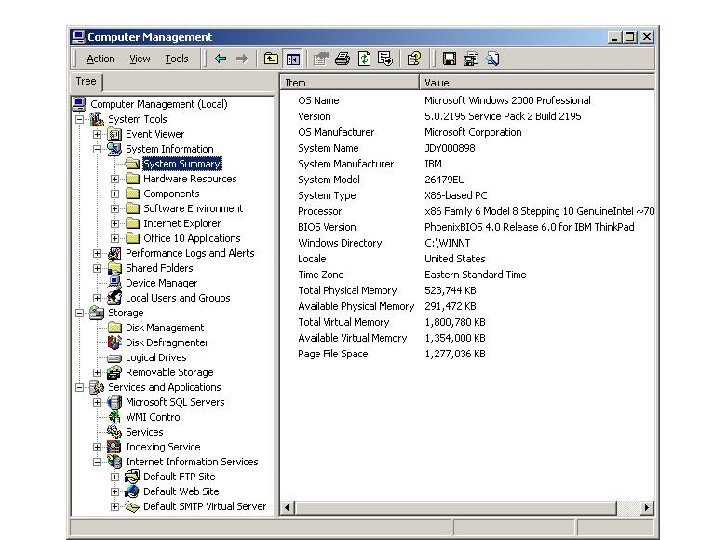
Task: Select the Computer Management (Local) root
Action: coord(158,104)
